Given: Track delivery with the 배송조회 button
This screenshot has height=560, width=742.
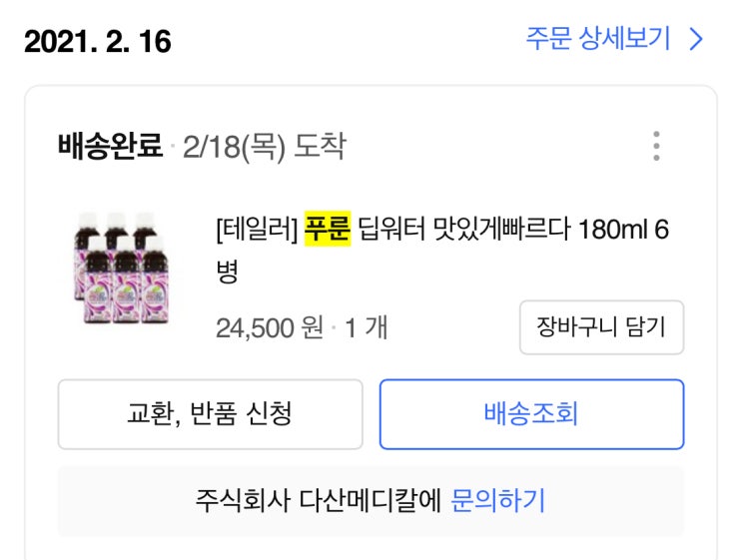Looking at the screenshot, I should point(531,413).
